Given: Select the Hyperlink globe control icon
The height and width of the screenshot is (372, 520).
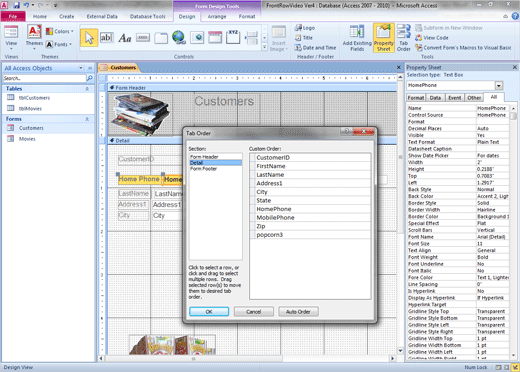Looking at the screenshot, I should click(179, 37).
